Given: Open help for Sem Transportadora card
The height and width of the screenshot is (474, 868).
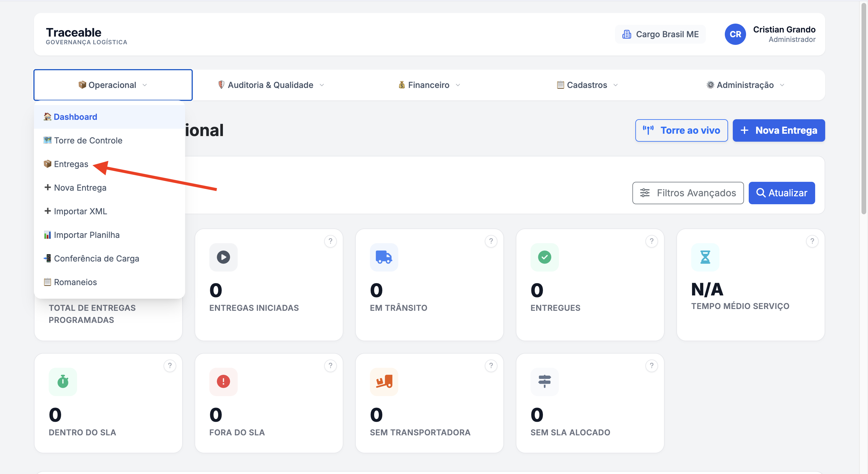Looking at the screenshot, I should click(x=491, y=366).
